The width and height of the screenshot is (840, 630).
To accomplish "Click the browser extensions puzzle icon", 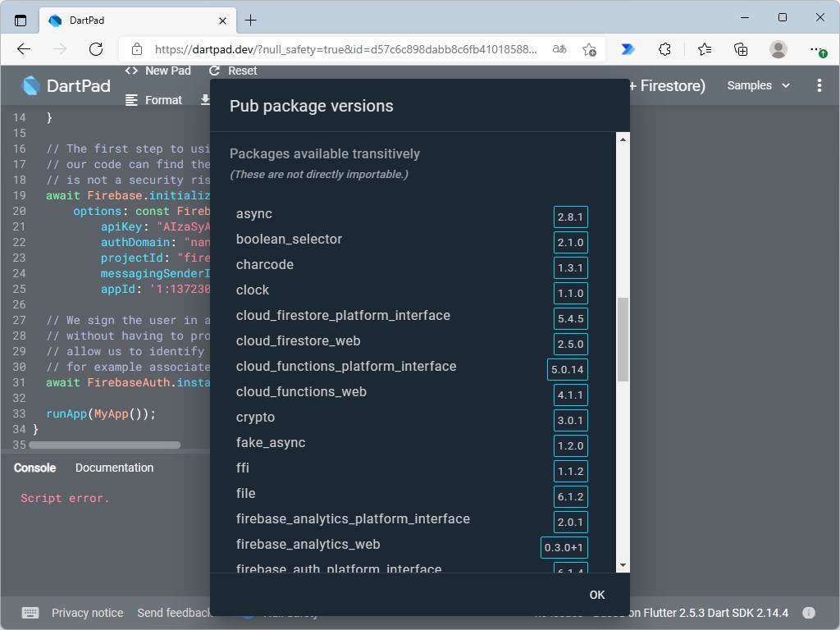I will [x=664, y=49].
